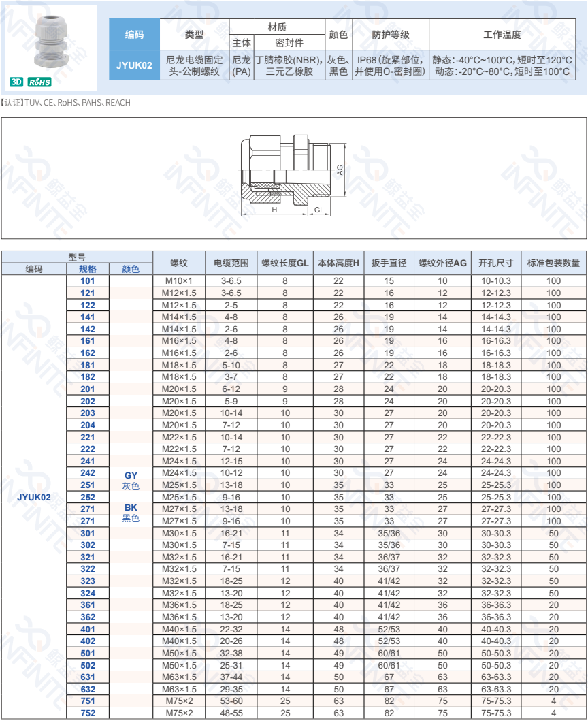Click the JYUK02 code in spec table
This screenshot has width=588, height=723.
33,497
